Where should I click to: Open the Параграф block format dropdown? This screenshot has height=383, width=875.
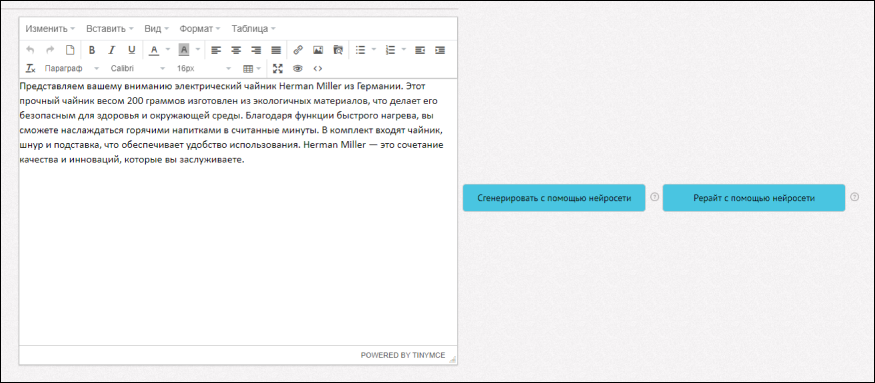[x=72, y=69]
